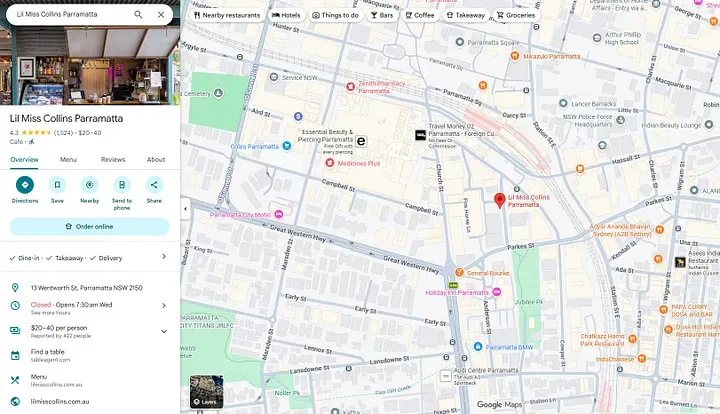This screenshot has width=720, height=414.
Task: Expand opening hours chevron next to Closed
Action: click(x=164, y=305)
